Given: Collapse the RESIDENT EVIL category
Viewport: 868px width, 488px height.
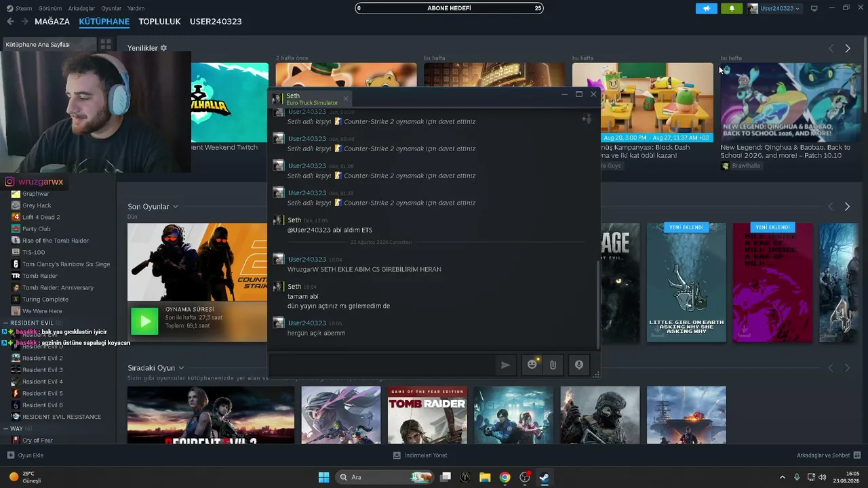Looking at the screenshot, I should click(7, 323).
